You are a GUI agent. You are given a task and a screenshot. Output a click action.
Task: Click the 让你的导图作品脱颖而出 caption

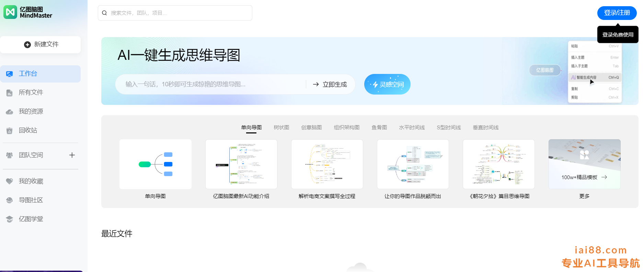413,196
